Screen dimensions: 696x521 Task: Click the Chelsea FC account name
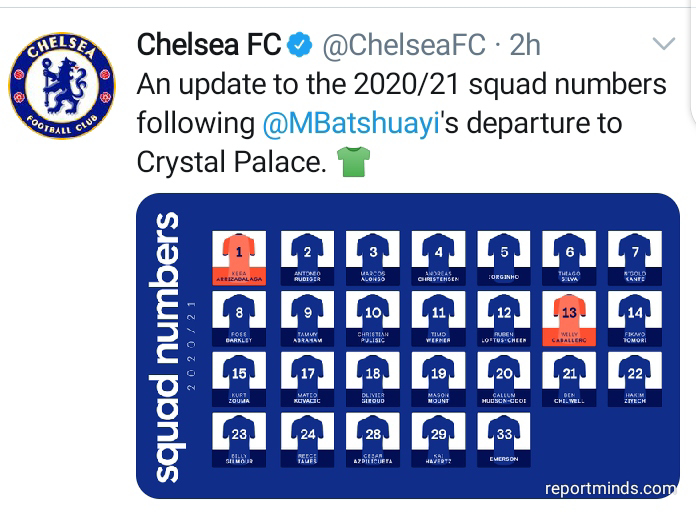tap(209, 45)
